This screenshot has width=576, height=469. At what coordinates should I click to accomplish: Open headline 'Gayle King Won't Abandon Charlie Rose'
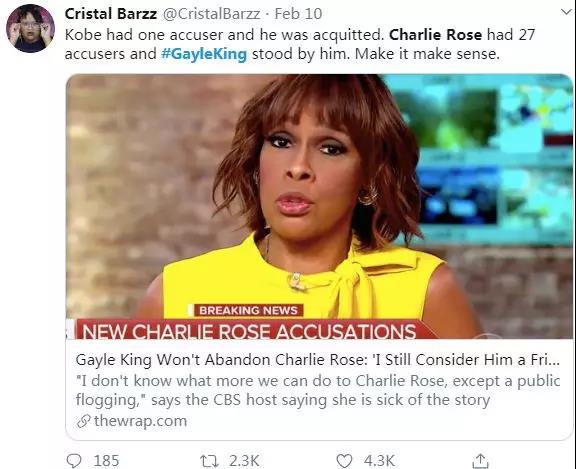tap(317, 360)
